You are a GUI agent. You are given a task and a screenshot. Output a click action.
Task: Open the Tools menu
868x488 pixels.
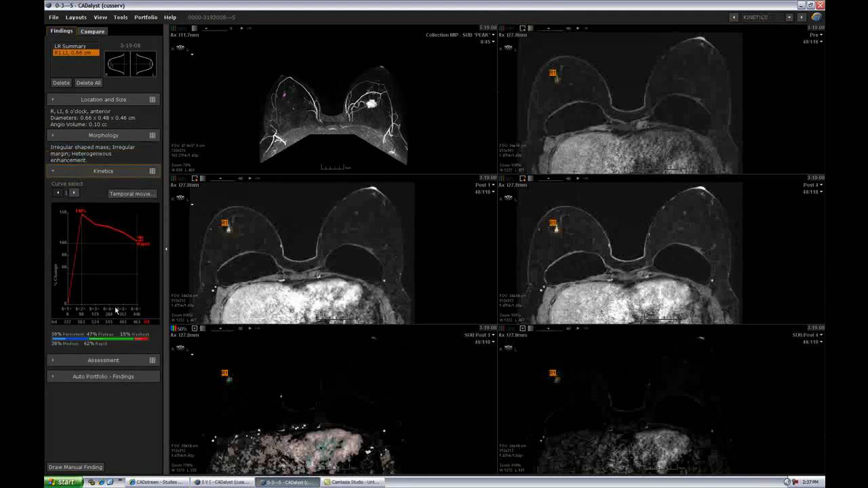(121, 17)
